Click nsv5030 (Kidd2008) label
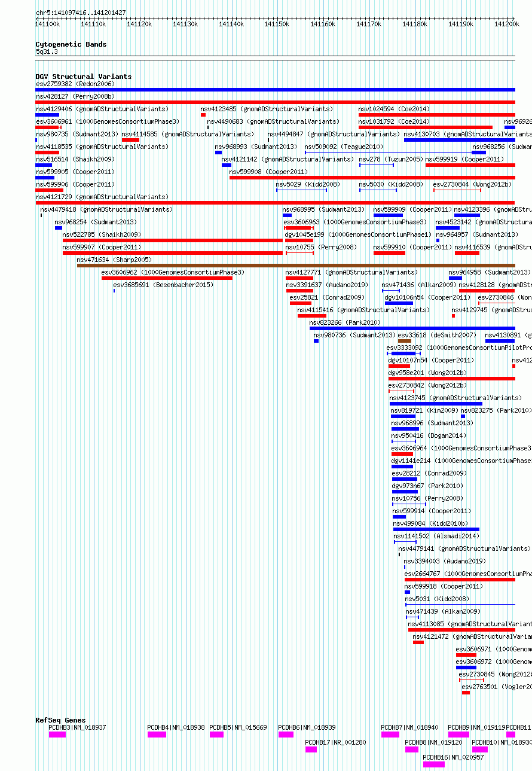The width and height of the screenshot is (532, 771). tap(391, 184)
